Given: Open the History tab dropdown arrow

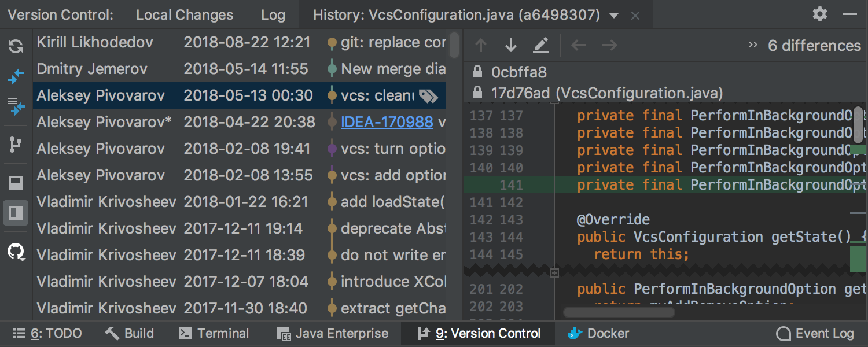Looking at the screenshot, I should (x=615, y=16).
